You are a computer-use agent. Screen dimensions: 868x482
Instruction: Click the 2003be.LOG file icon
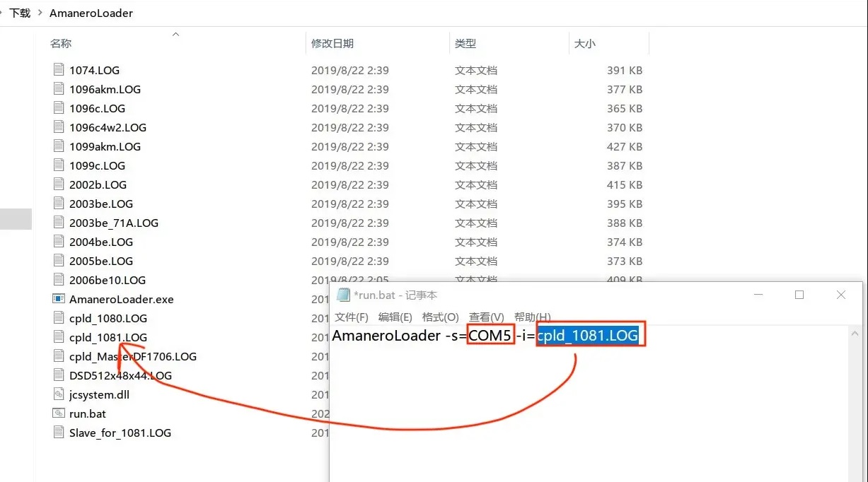click(58, 204)
